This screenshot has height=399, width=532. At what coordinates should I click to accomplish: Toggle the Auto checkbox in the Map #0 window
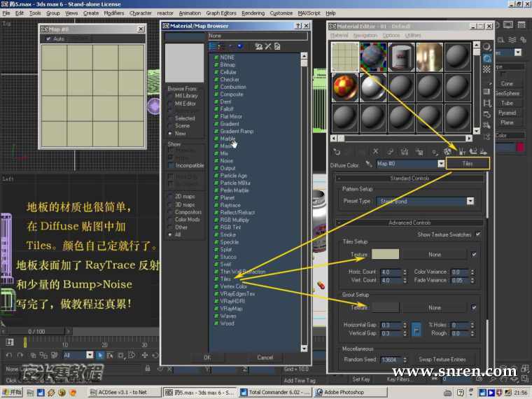tap(48, 39)
